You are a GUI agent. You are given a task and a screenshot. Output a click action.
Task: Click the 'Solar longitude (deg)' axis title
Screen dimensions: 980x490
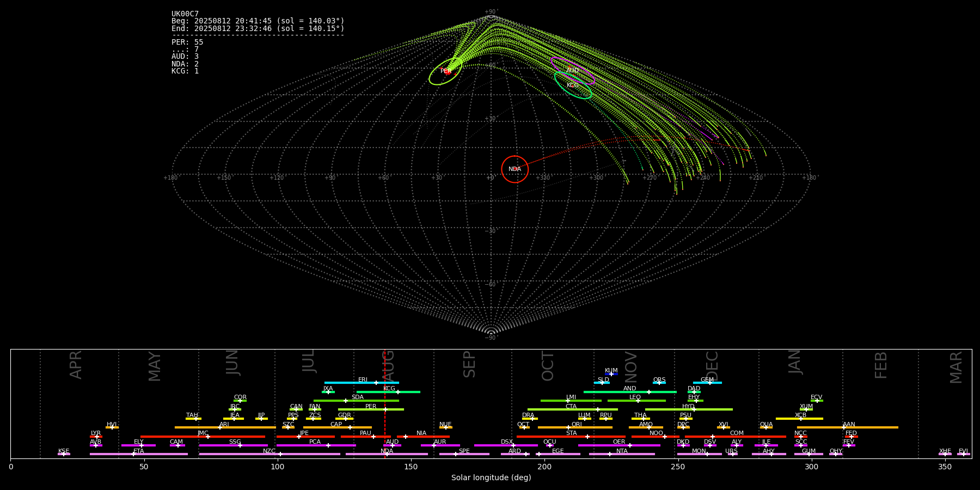[x=491, y=478]
